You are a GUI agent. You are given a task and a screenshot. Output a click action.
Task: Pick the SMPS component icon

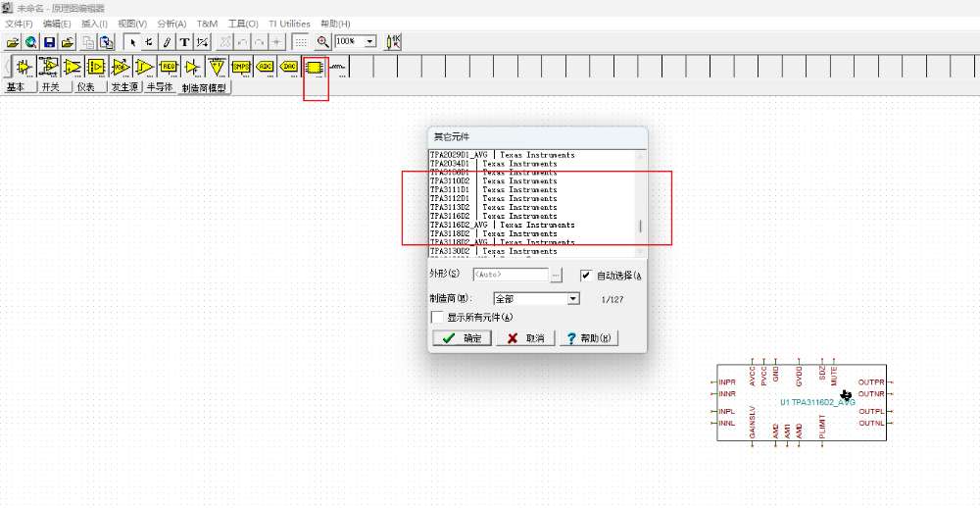pos(241,66)
